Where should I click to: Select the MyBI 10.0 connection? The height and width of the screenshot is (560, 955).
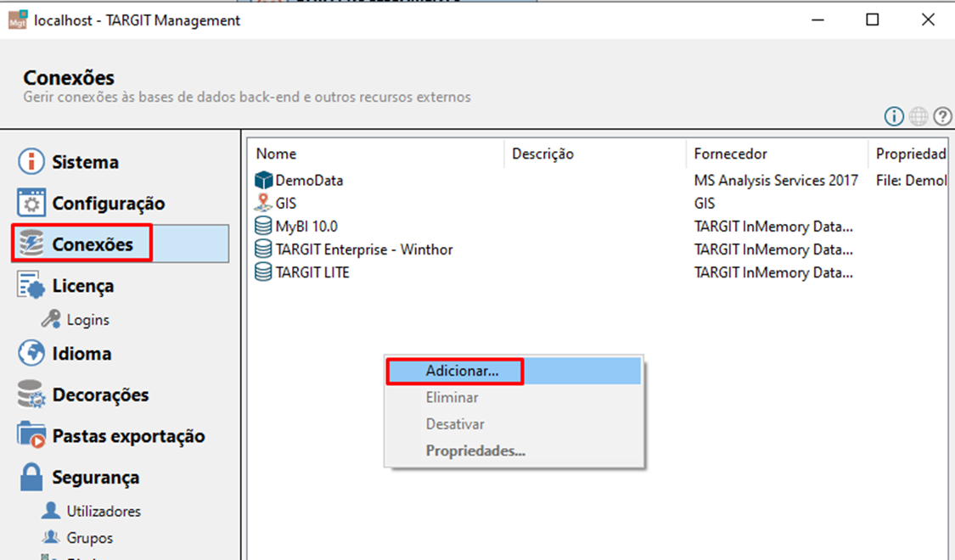pos(306,227)
